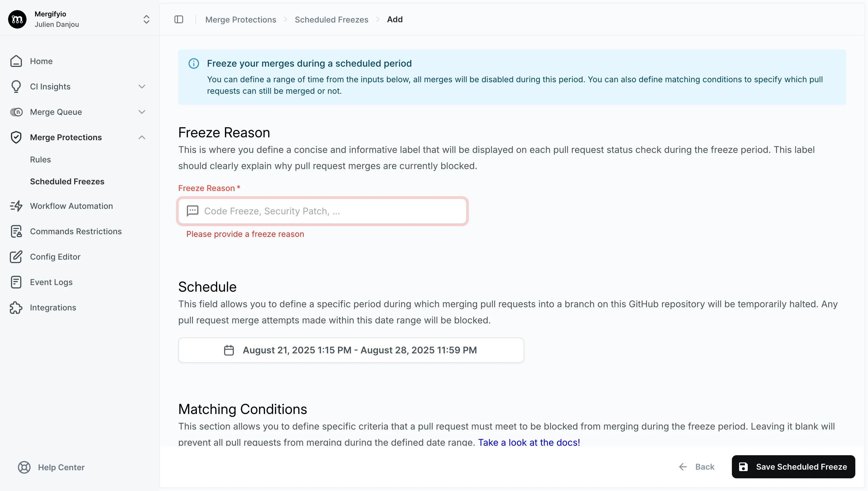Image resolution: width=868 pixels, height=491 pixels.
Task: Open the Rules submenu item
Action: point(40,160)
